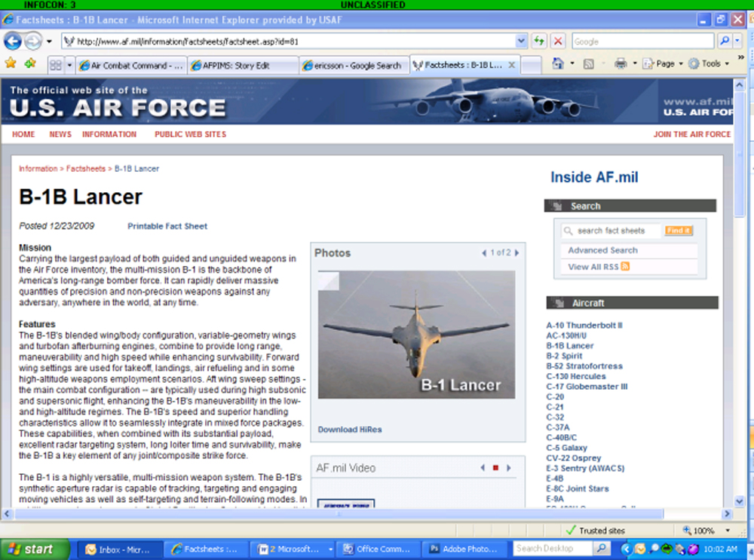Select the Print icon on the browser toolbar

coord(621,63)
